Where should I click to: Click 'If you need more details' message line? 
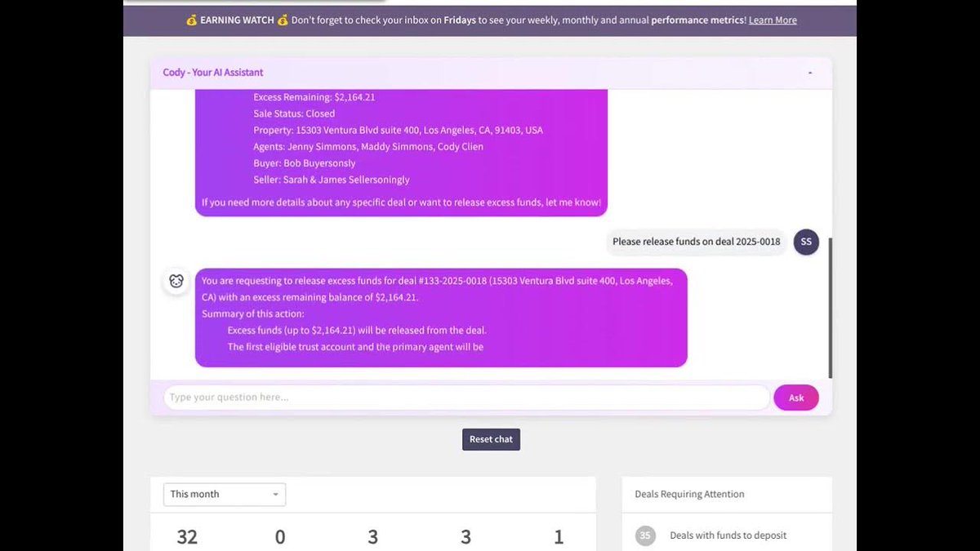click(x=401, y=202)
